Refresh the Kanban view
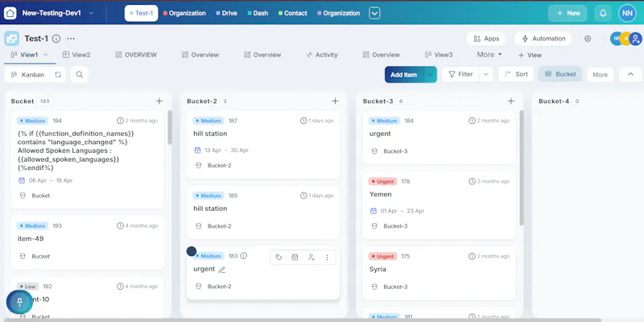 coord(58,75)
